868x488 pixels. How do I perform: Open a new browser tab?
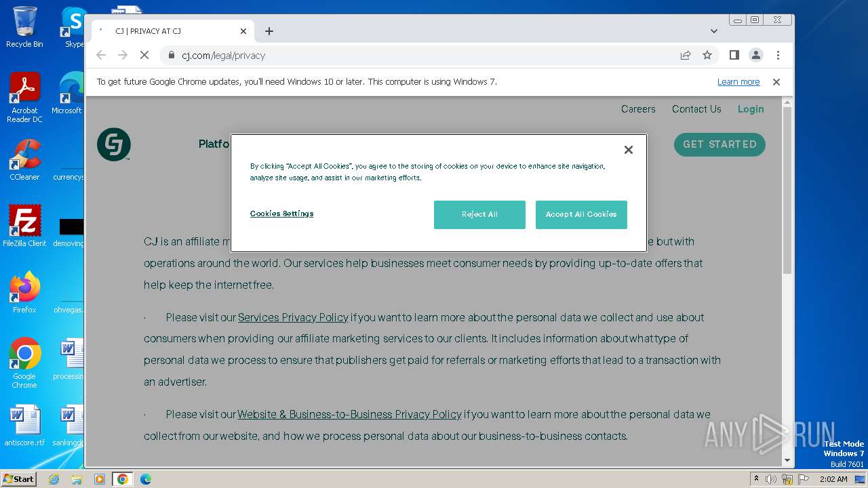[x=269, y=31]
